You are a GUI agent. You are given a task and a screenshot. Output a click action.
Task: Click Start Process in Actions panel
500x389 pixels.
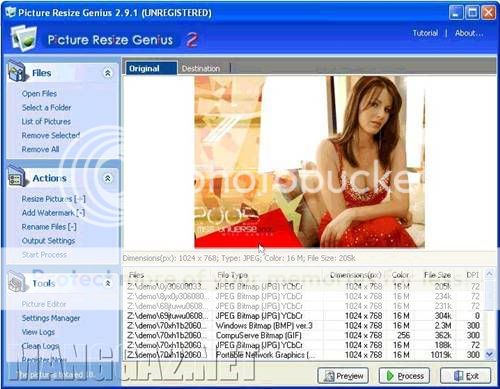[x=44, y=255]
